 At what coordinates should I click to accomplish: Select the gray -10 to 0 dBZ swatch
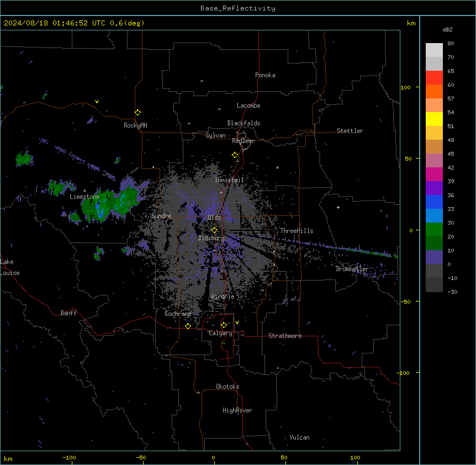coord(434,271)
